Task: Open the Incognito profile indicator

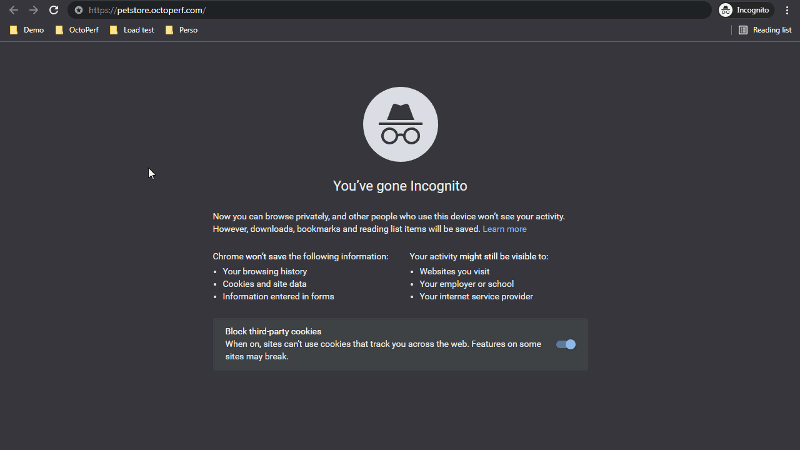Action: click(x=744, y=10)
